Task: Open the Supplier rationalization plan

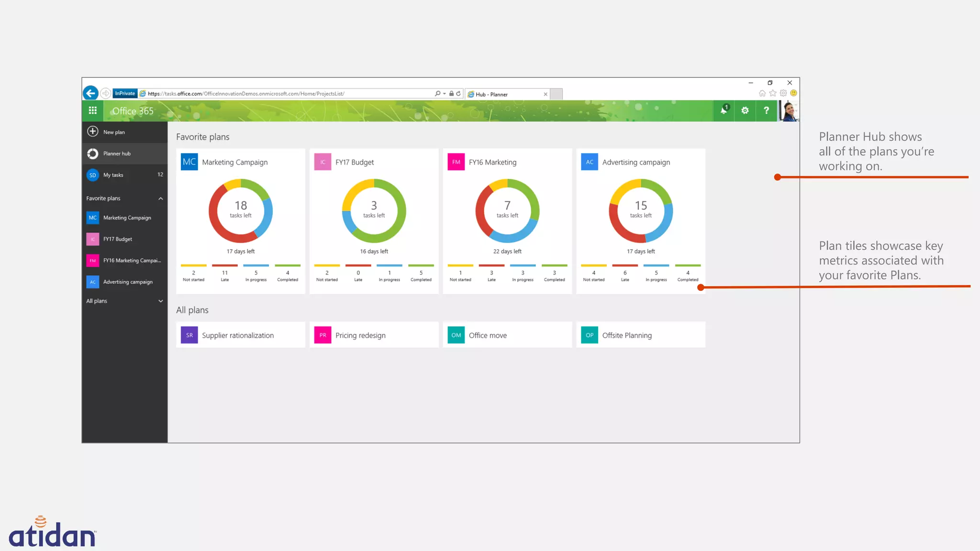Action: pos(241,335)
